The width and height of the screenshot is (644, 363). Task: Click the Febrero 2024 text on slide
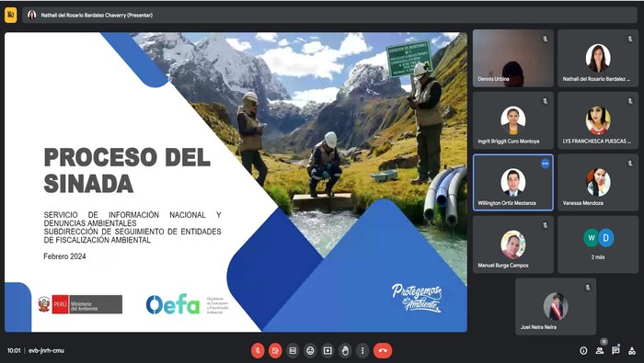tap(65, 256)
